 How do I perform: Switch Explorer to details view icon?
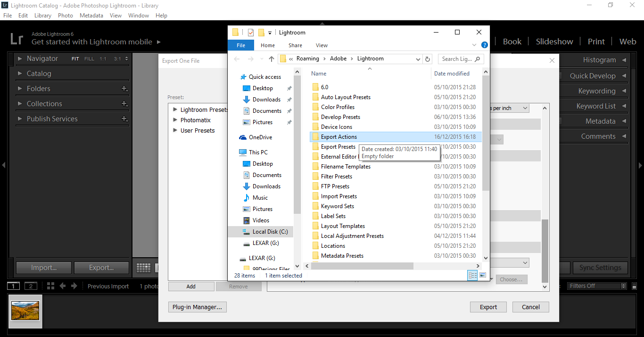473,276
